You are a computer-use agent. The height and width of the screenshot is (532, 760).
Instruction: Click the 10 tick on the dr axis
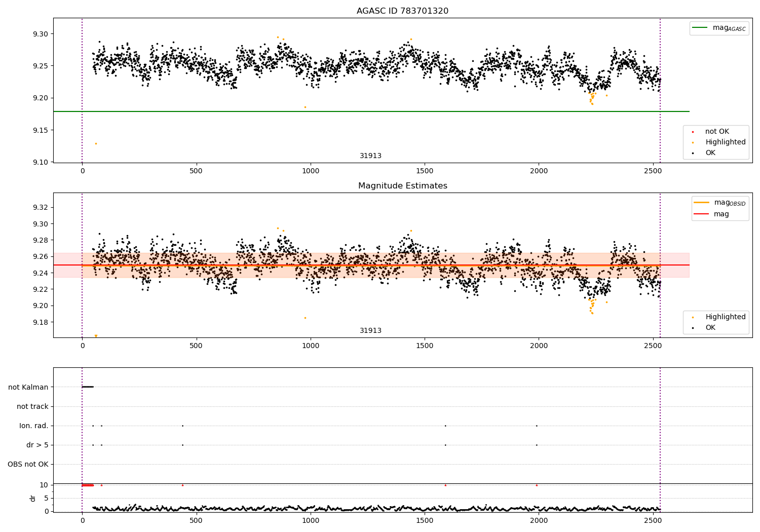tap(44, 485)
